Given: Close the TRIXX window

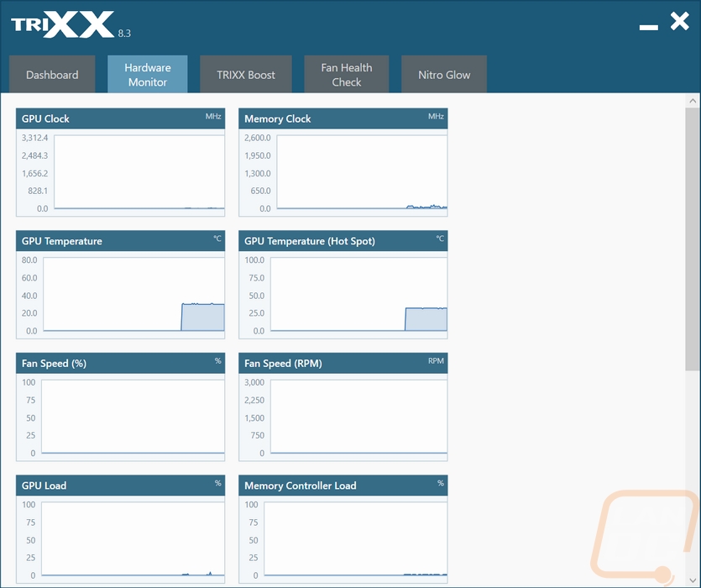Looking at the screenshot, I should (679, 22).
